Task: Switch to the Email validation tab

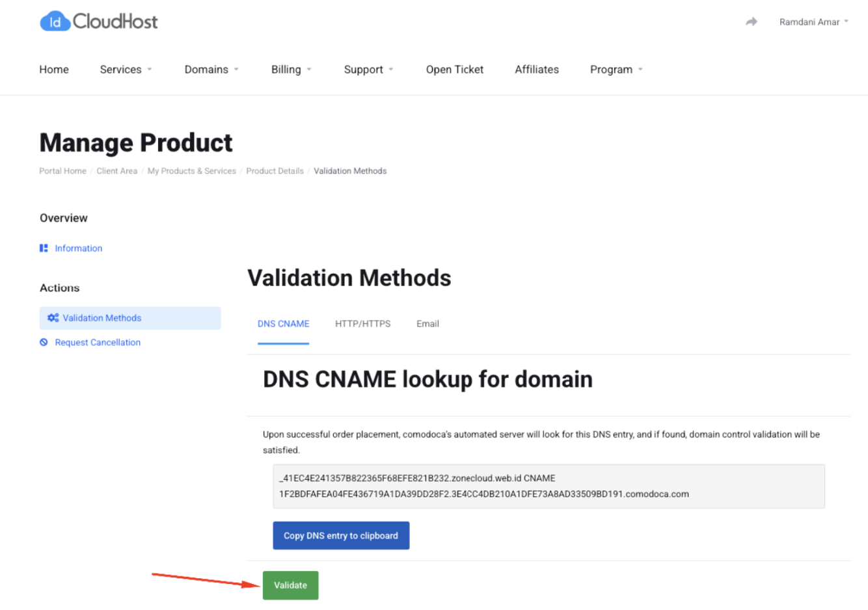Action: (x=427, y=324)
